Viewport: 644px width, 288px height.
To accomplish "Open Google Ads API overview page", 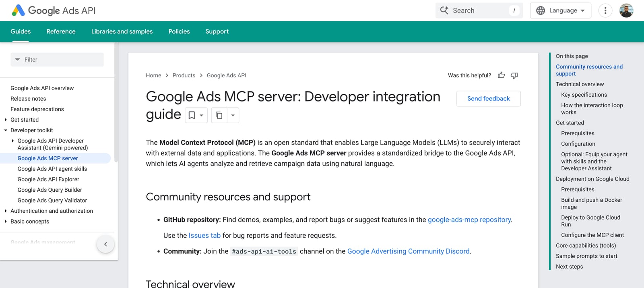I will (42, 88).
